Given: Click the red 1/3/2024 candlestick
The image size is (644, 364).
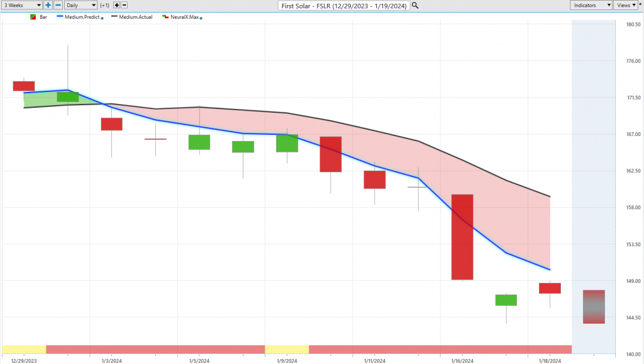Looking at the screenshot, I should click(x=112, y=124).
